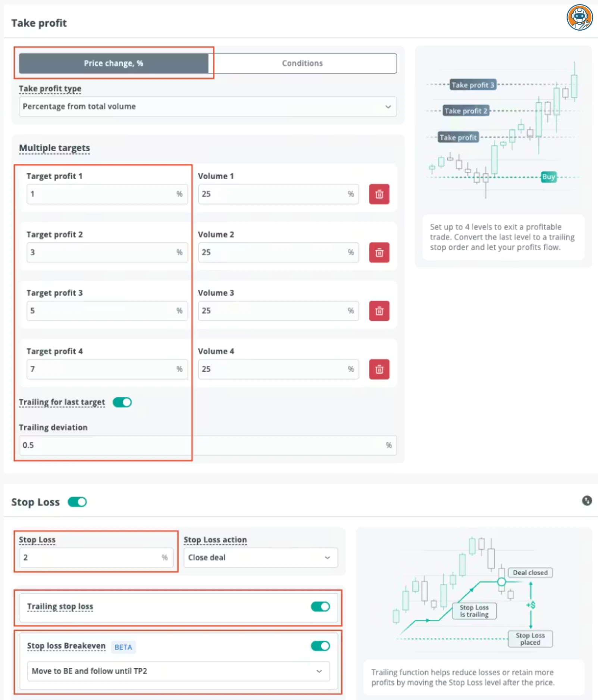This screenshot has width=598, height=700.
Task: Disable the Trailing for last target toggle
Action: pyautogui.click(x=122, y=402)
